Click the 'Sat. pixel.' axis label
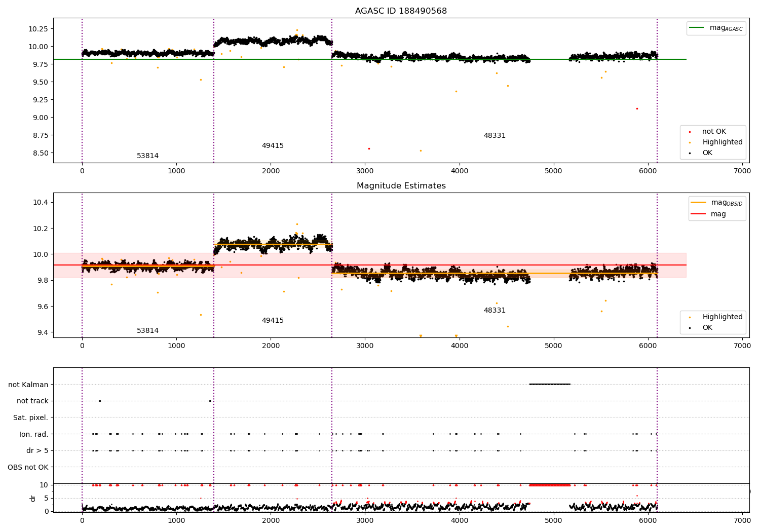 31,418
